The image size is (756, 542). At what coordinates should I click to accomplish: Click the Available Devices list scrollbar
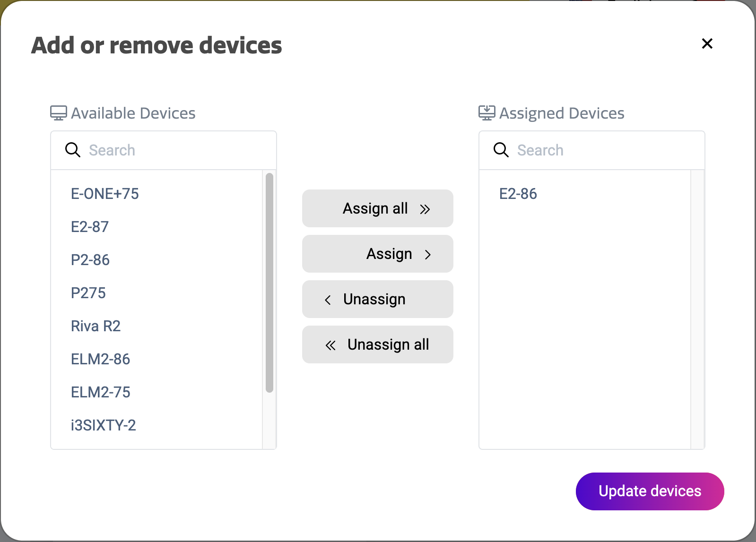[x=269, y=284]
